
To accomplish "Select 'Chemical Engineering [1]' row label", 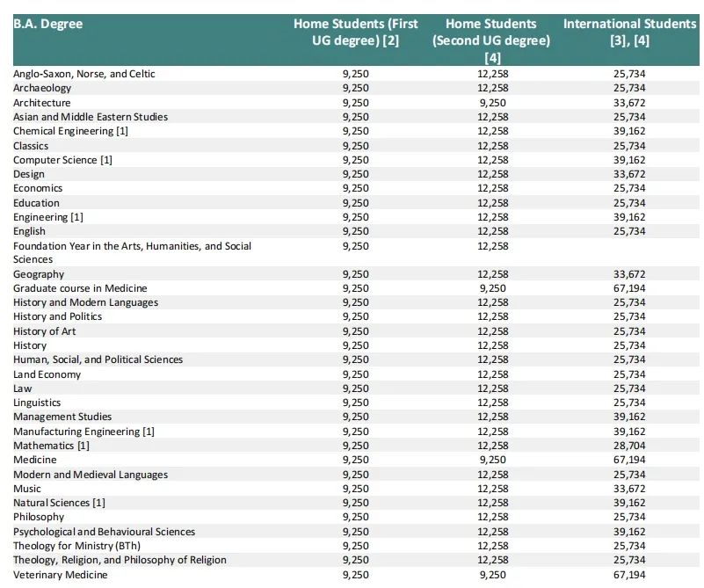I will tap(70, 131).
